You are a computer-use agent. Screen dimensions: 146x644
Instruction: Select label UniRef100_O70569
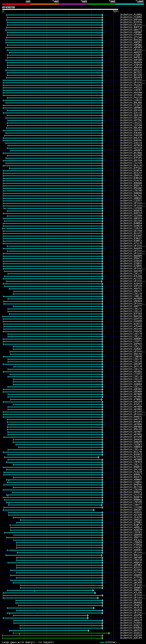tap(131, 95)
